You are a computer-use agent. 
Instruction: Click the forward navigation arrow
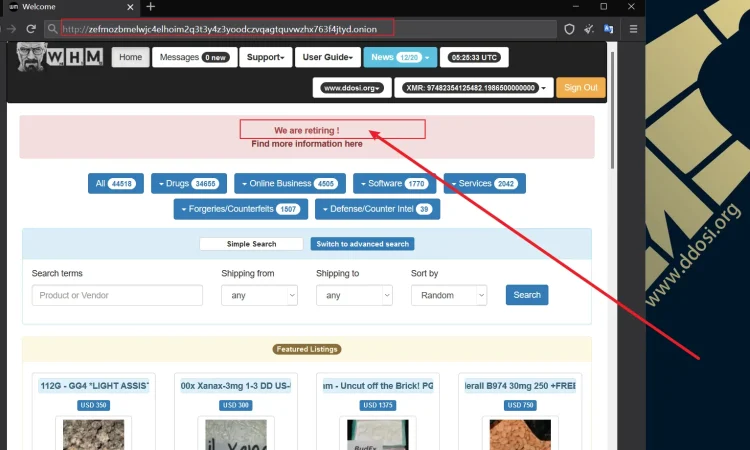[x=12, y=29]
